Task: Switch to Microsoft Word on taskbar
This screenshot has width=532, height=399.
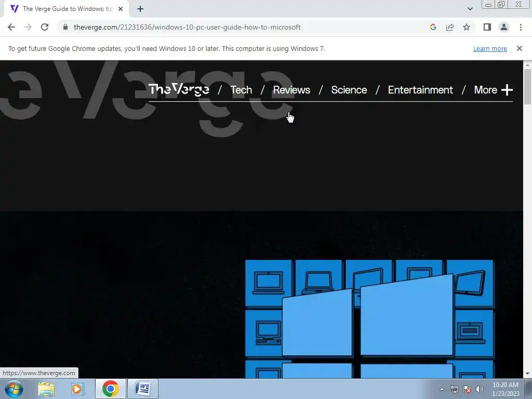Action: 143,389
